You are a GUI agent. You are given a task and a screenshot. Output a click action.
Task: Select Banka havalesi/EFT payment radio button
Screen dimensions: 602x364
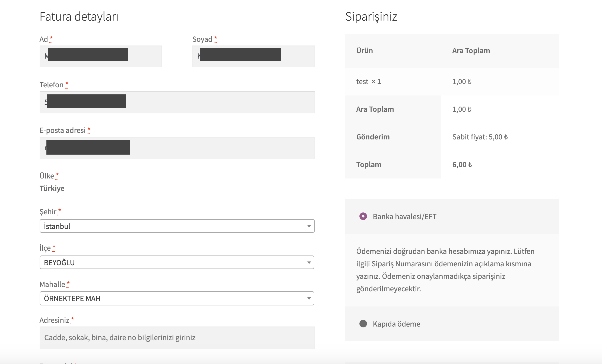point(363,216)
